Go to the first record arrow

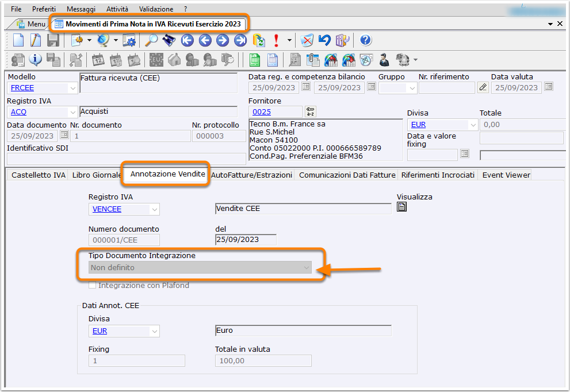187,40
